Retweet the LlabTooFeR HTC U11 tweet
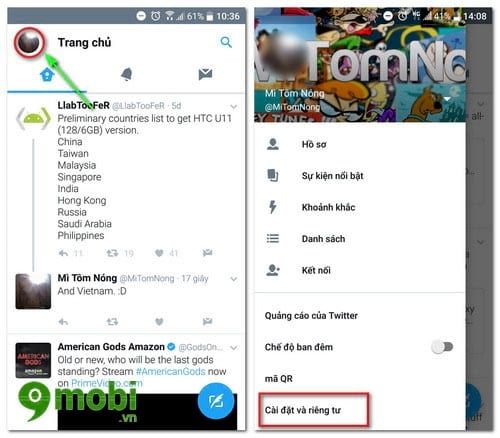Screen dimensions: 500x438 pyautogui.click(x=112, y=253)
